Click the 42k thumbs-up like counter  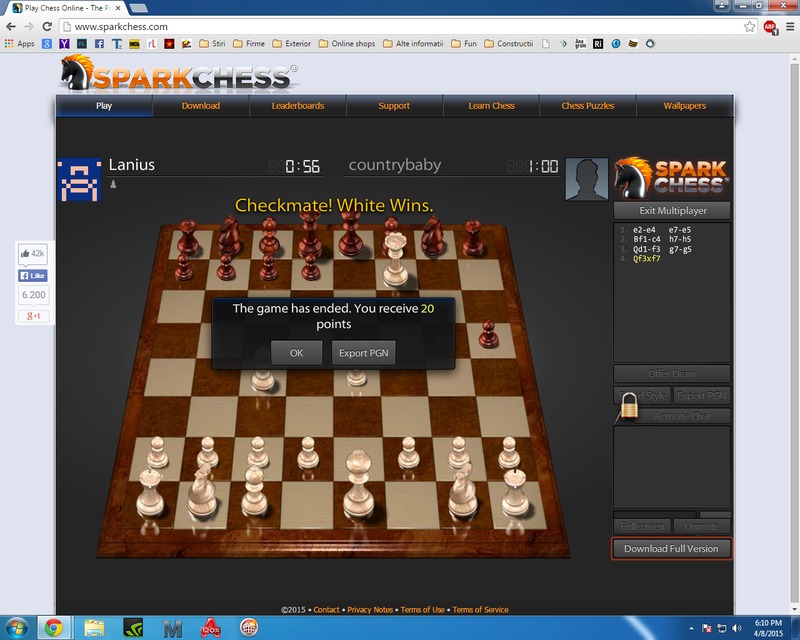tap(33, 254)
